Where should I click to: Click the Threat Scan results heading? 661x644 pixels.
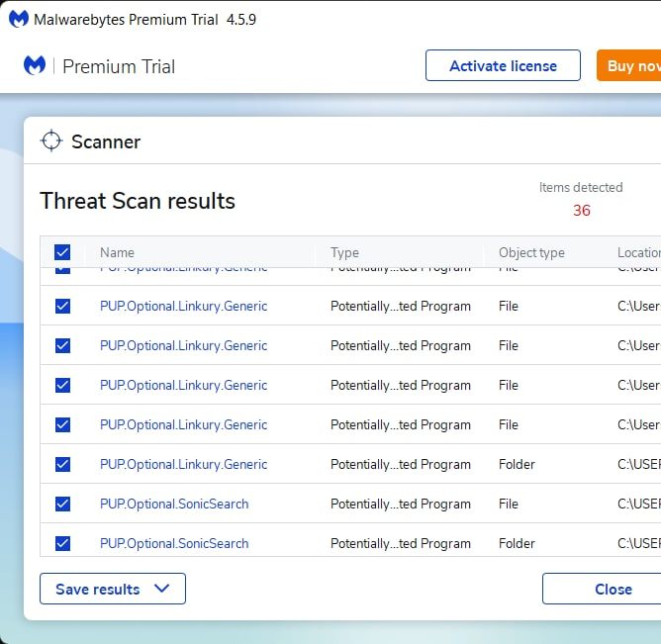pyautogui.click(x=138, y=201)
